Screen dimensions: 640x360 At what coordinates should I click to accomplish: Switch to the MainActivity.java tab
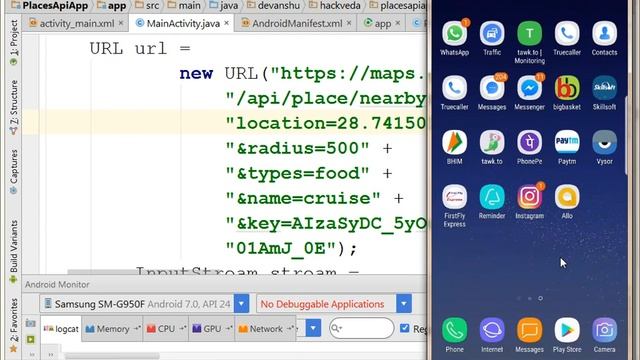pyautogui.click(x=183, y=23)
